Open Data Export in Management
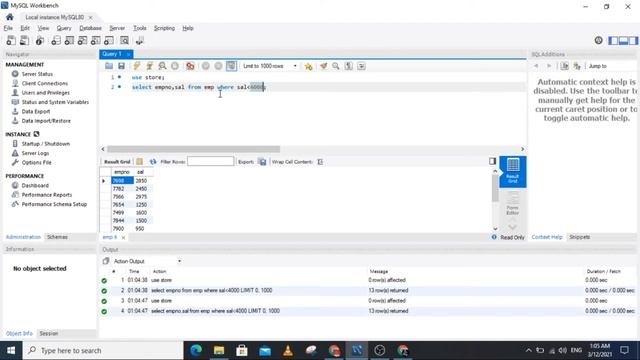This screenshot has width=640, height=360. pos(36,111)
